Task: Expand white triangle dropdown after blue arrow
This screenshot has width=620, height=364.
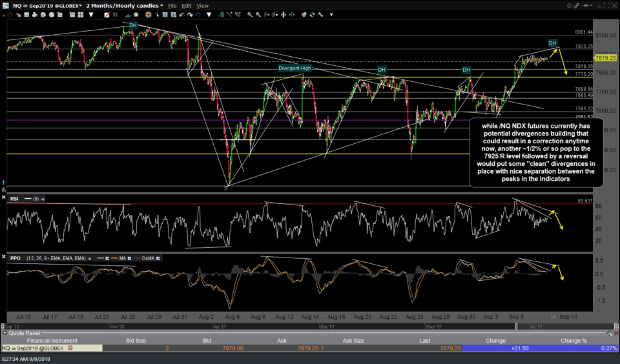Action: [x=209, y=15]
